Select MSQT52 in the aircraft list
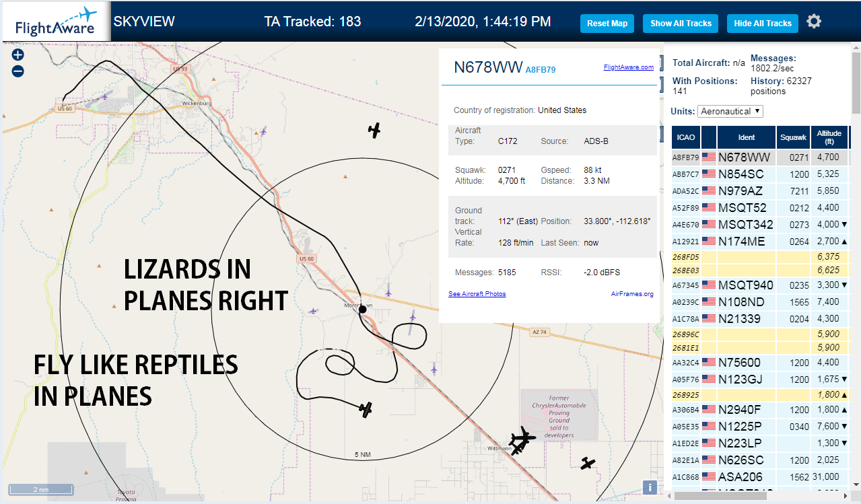 [760, 208]
